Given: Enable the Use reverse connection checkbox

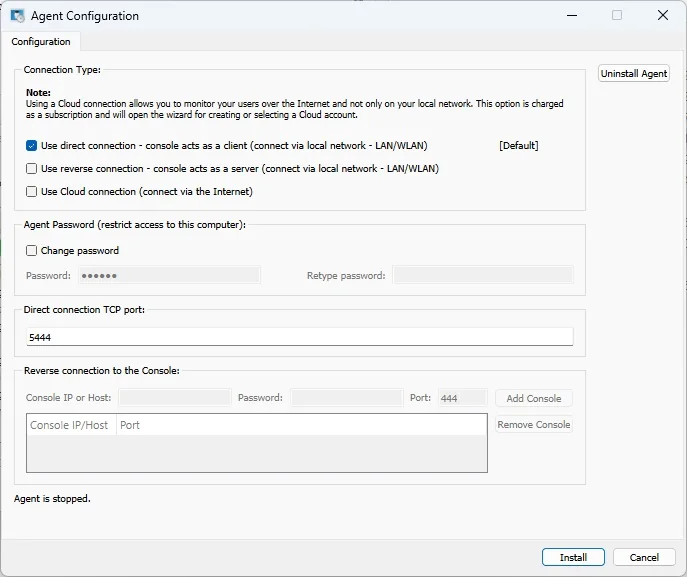Looking at the screenshot, I should (31, 169).
